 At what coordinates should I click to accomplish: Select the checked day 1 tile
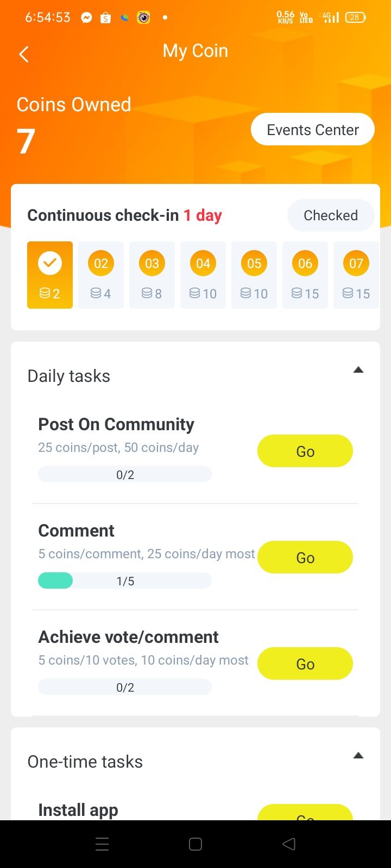point(50,275)
